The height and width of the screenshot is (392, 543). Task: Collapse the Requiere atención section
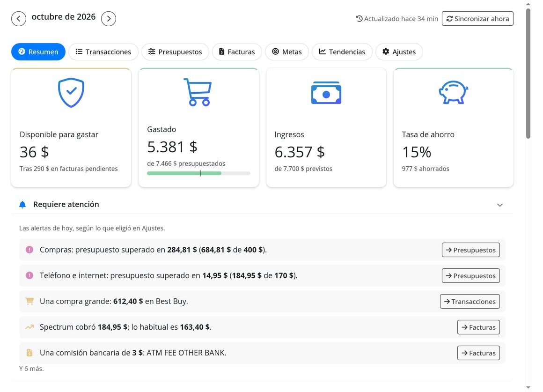500,205
